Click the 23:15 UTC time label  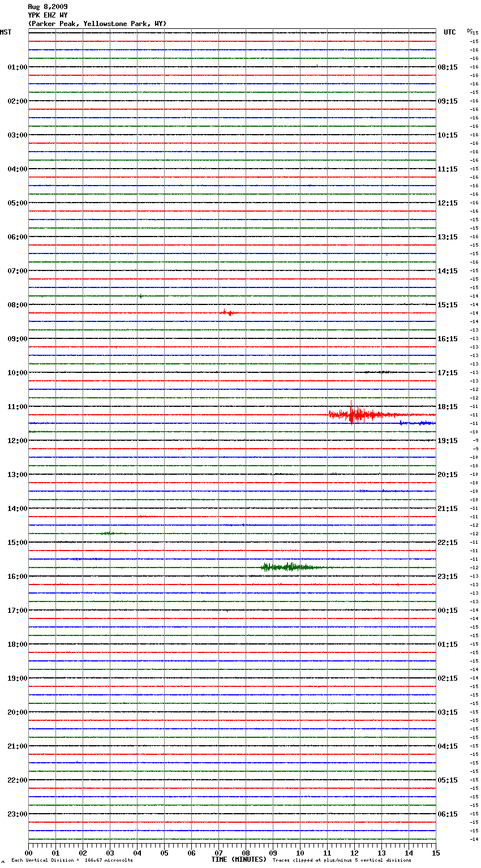[448, 577]
